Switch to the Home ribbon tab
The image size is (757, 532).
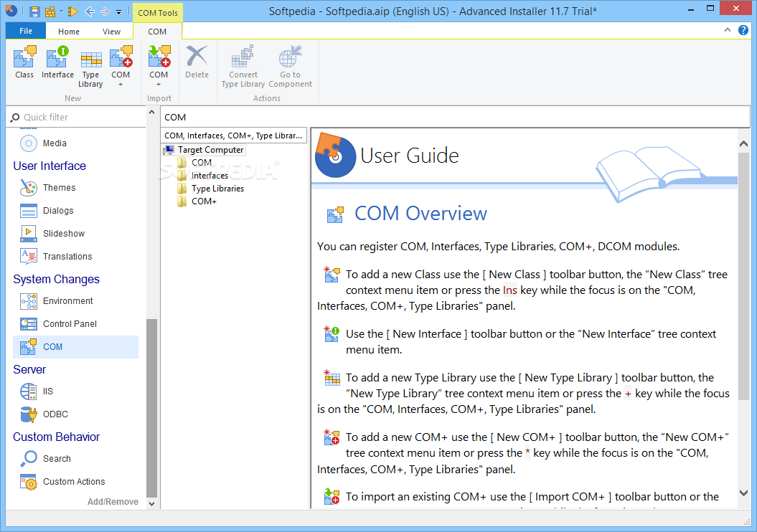coord(69,32)
